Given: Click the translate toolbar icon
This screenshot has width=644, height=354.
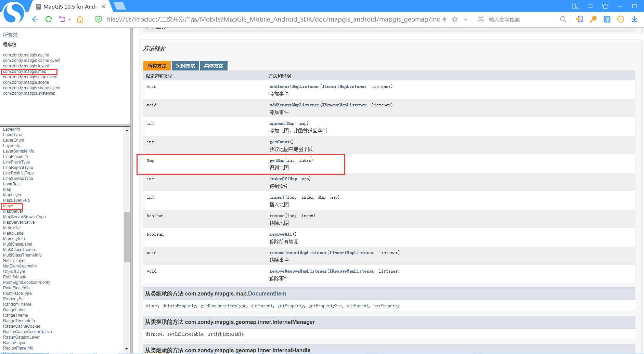Looking at the screenshot, I should (x=607, y=19).
